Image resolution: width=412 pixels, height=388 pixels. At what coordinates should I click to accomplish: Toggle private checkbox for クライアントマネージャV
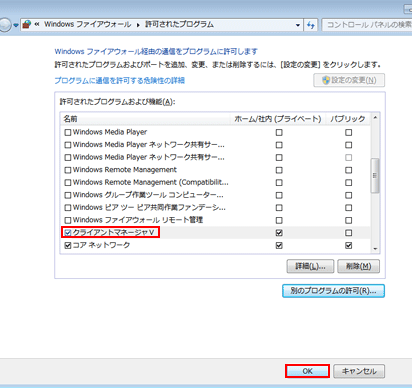tap(279, 233)
